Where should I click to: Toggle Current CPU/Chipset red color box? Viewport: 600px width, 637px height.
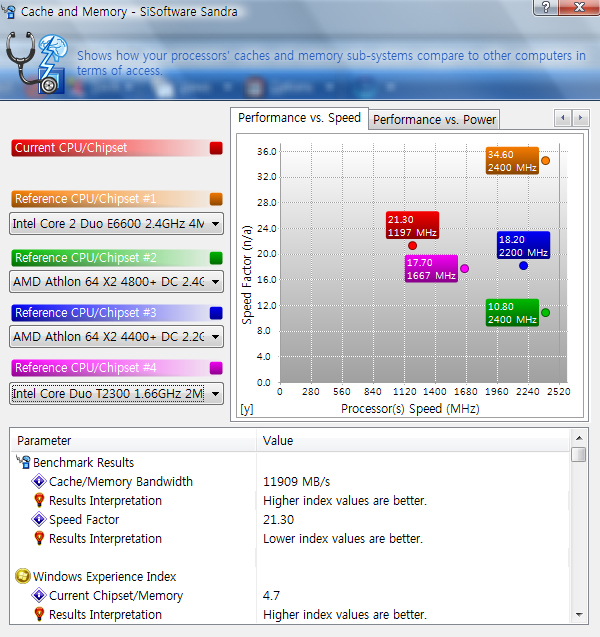coord(216,148)
